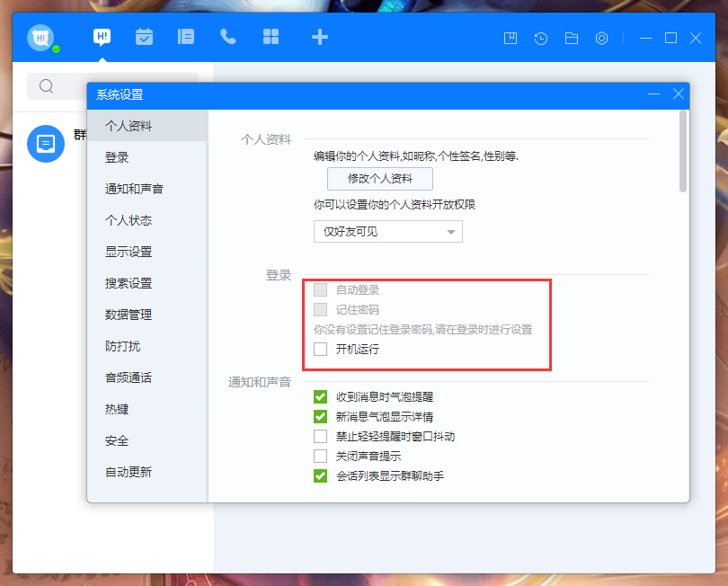Select the 安全 settings section
Viewport: 728px width, 586px height.
point(120,440)
